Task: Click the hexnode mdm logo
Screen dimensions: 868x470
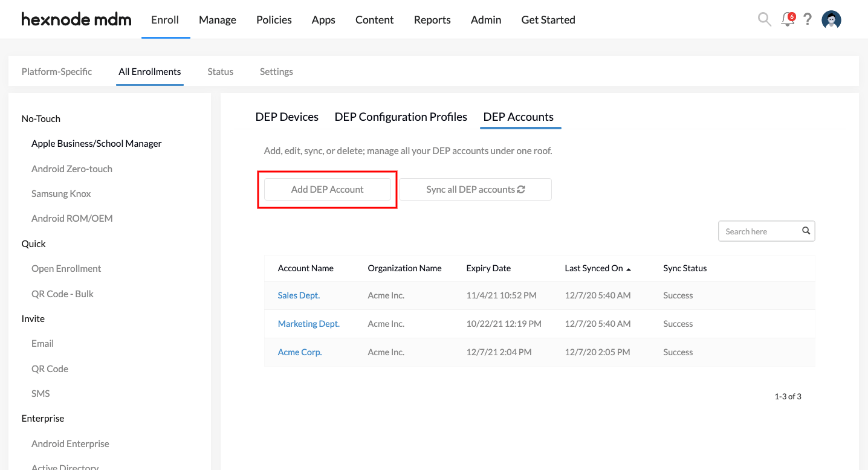Action: tap(76, 19)
